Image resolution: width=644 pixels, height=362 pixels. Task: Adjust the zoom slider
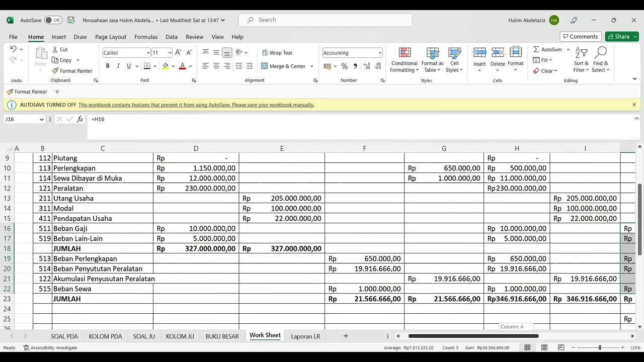click(x=599, y=348)
